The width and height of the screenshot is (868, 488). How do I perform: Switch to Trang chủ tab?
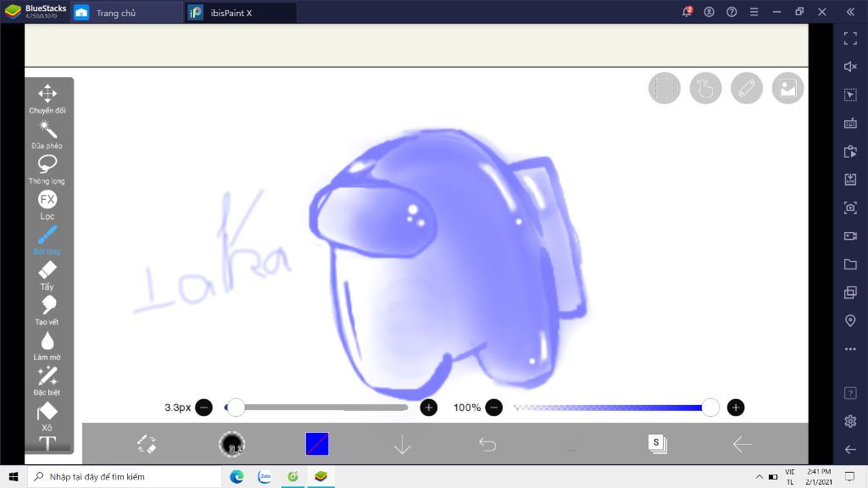(127, 13)
